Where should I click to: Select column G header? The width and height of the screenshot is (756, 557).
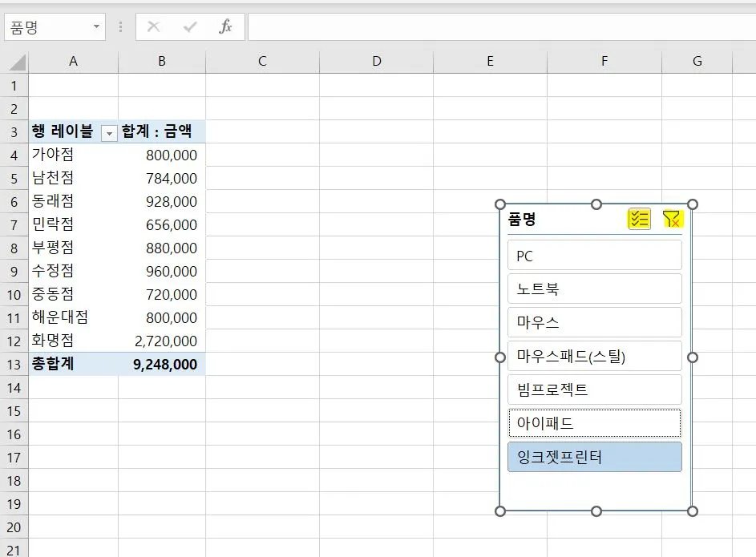[x=697, y=61]
